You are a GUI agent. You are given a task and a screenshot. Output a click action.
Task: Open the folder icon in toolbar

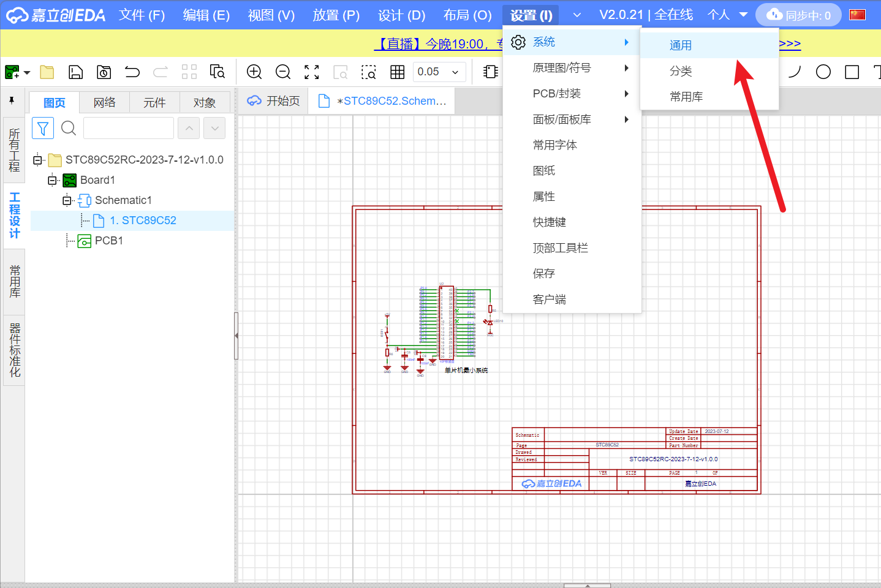tap(47, 72)
